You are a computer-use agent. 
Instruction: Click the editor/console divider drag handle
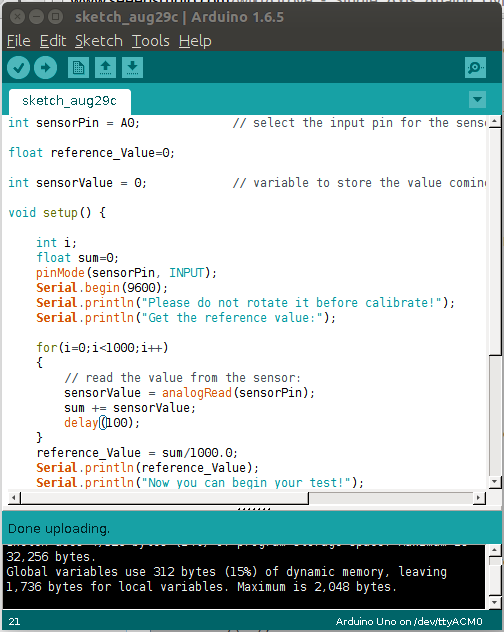tap(254, 509)
